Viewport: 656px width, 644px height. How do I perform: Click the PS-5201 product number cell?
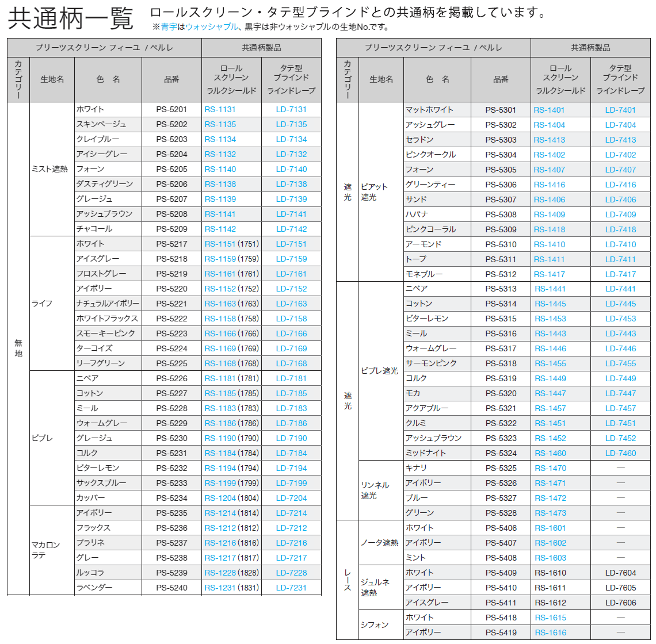pyautogui.click(x=171, y=110)
